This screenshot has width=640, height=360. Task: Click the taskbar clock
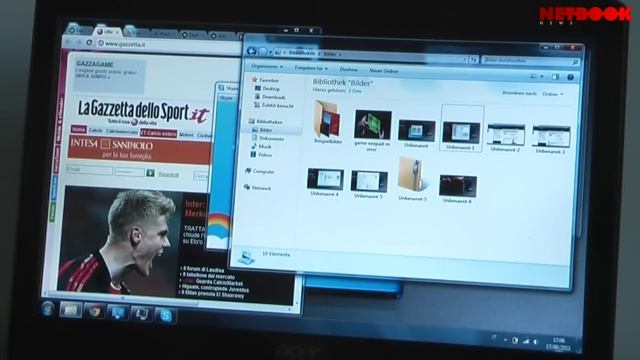click(558, 344)
